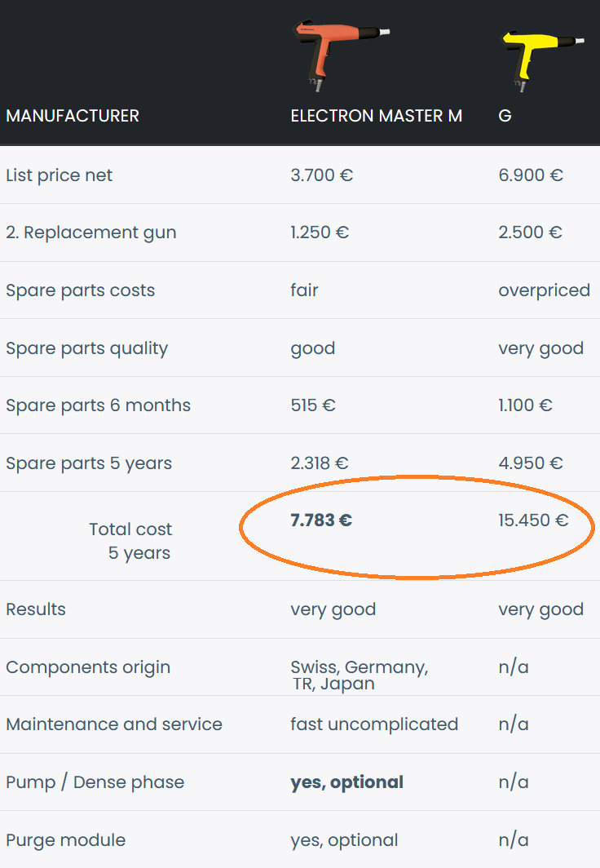The height and width of the screenshot is (868, 600).
Task: Click the bold yes, optional pump value
Action: point(346,782)
